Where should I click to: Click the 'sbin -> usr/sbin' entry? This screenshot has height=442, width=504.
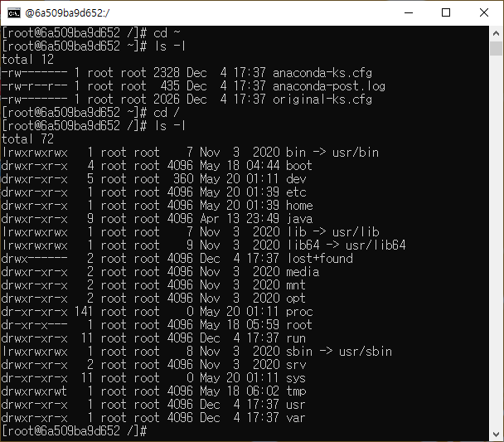click(339, 352)
